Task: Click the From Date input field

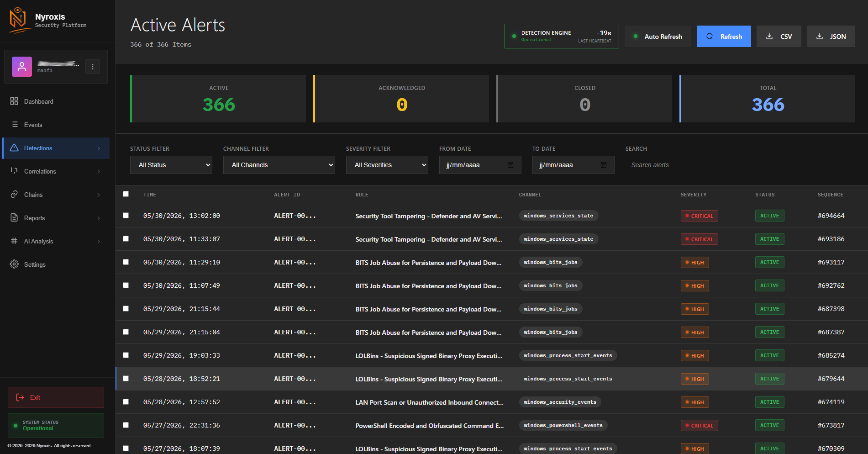Action: (x=480, y=165)
